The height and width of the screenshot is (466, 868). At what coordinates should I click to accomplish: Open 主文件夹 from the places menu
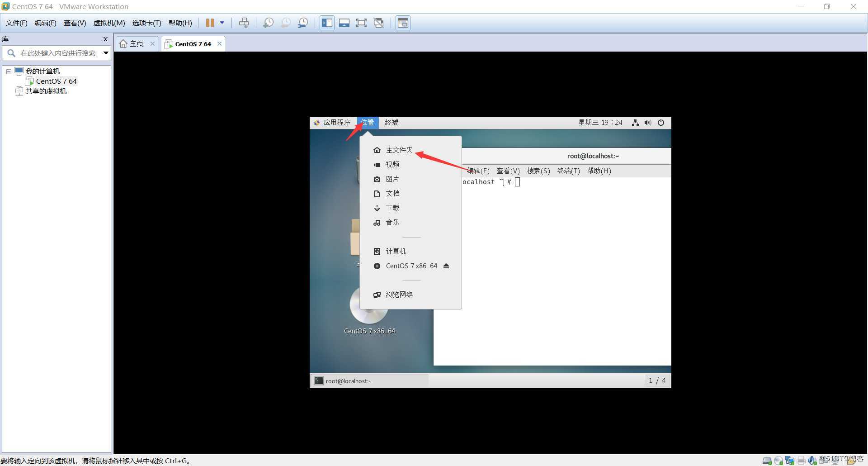[410, 150]
